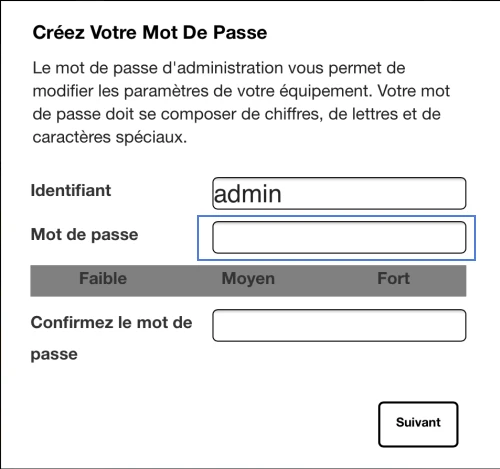This screenshot has width=500, height=469.
Task: Click the Identifiant label
Action: 71,191
